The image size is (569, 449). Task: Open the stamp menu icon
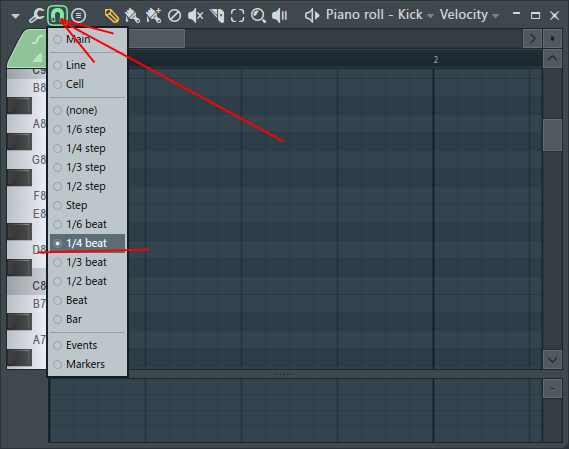78,16
